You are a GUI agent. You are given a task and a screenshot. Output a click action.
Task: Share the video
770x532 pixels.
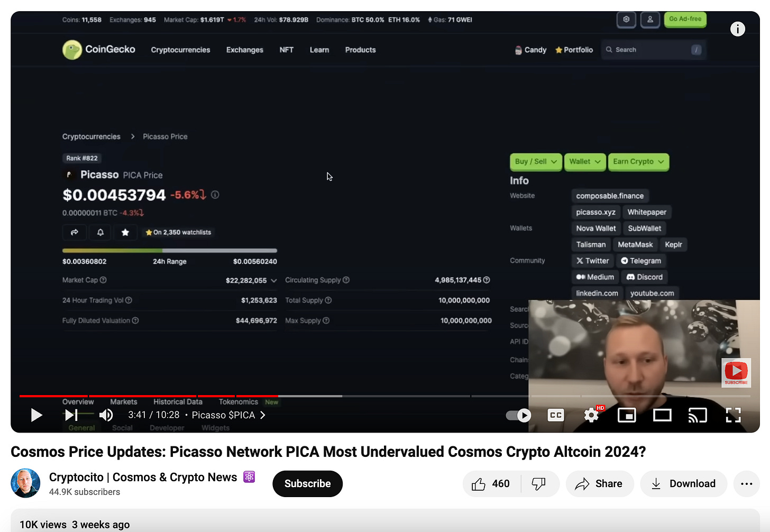[599, 483]
